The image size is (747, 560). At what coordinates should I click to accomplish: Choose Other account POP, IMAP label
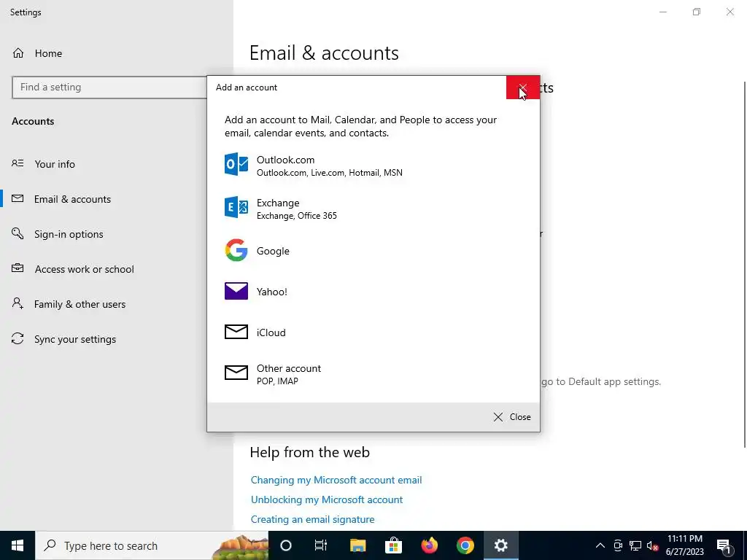288,374
